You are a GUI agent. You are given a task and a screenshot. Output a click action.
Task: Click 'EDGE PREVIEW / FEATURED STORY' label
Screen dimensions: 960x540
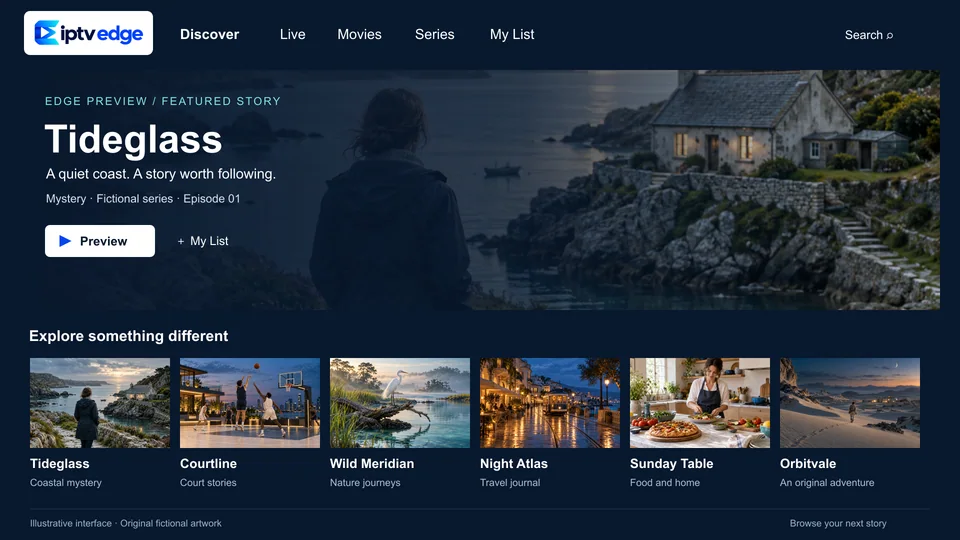[163, 101]
